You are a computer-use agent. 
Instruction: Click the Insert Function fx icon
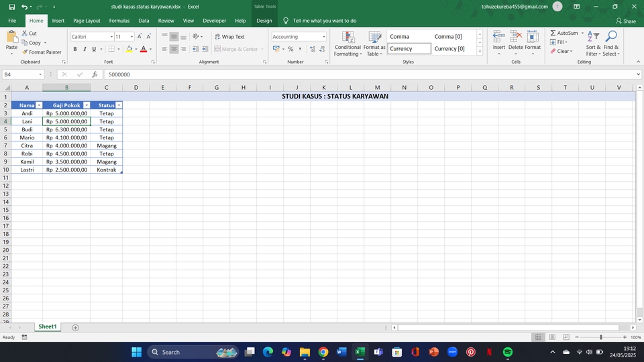tap(95, 74)
